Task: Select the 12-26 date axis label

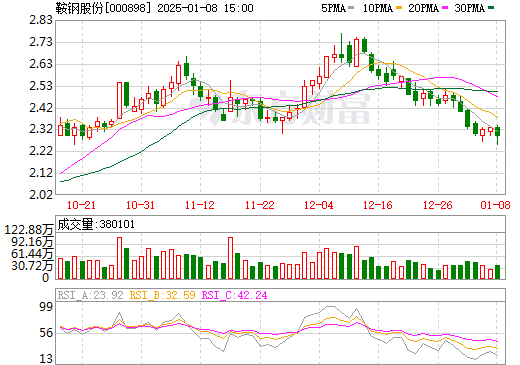Action: pyautogui.click(x=438, y=205)
